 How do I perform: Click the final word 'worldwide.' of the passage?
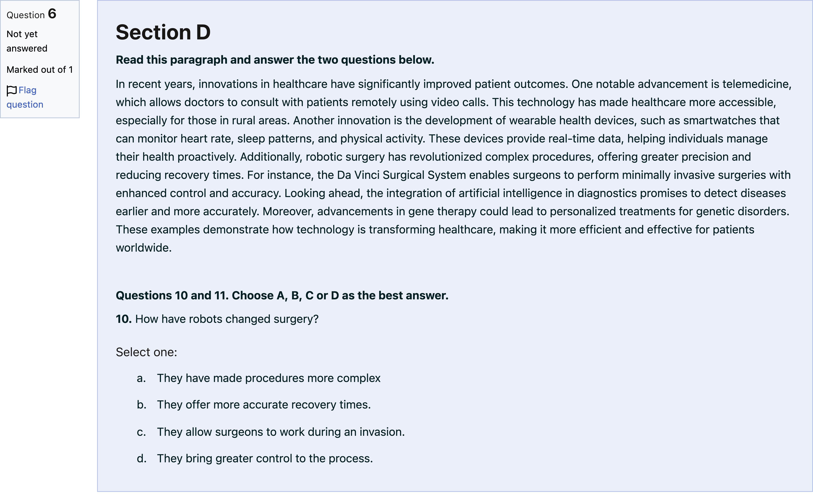tap(144, 248)
